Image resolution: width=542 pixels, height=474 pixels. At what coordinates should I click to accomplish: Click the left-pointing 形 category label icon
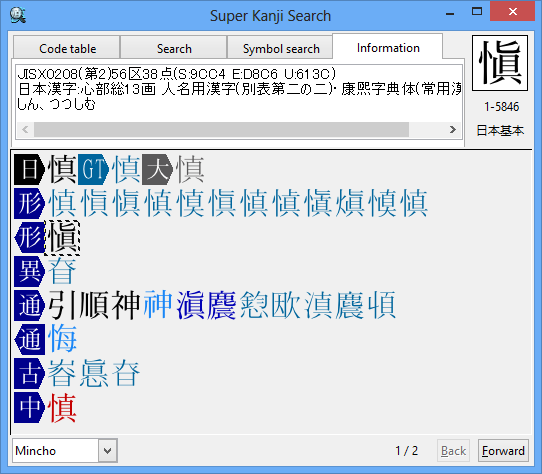tap(29, 238)
